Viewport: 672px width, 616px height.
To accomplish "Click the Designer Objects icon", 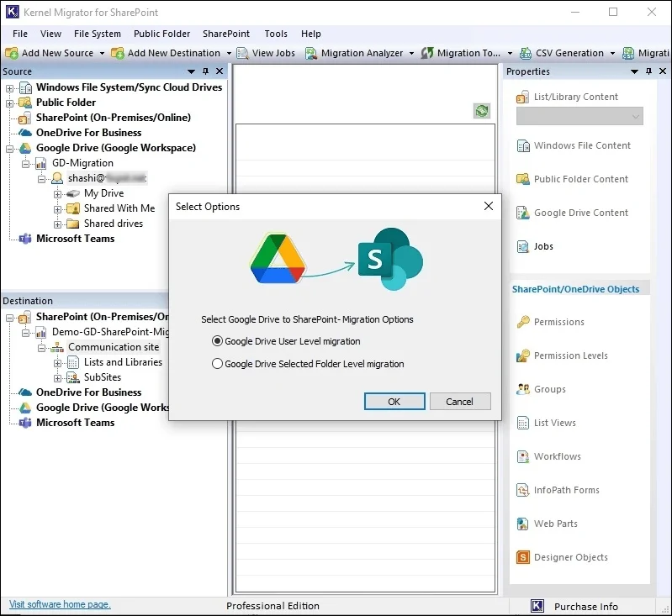I will (x=523, y=557).
